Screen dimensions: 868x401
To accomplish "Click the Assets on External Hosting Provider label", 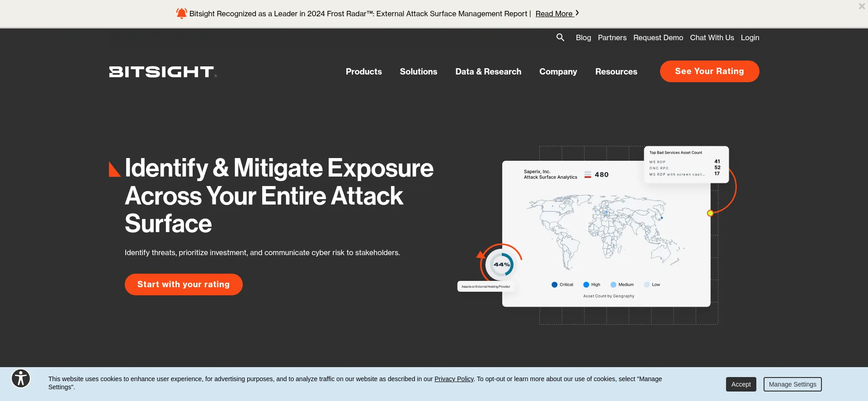I will [486, 286].
